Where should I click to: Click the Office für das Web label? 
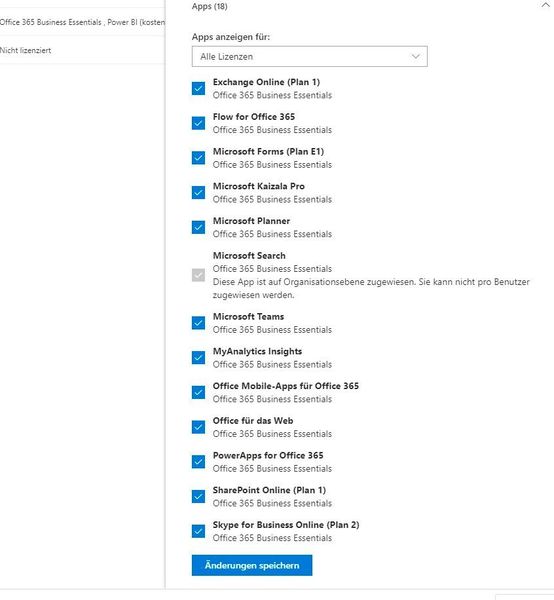click(253, 421)
